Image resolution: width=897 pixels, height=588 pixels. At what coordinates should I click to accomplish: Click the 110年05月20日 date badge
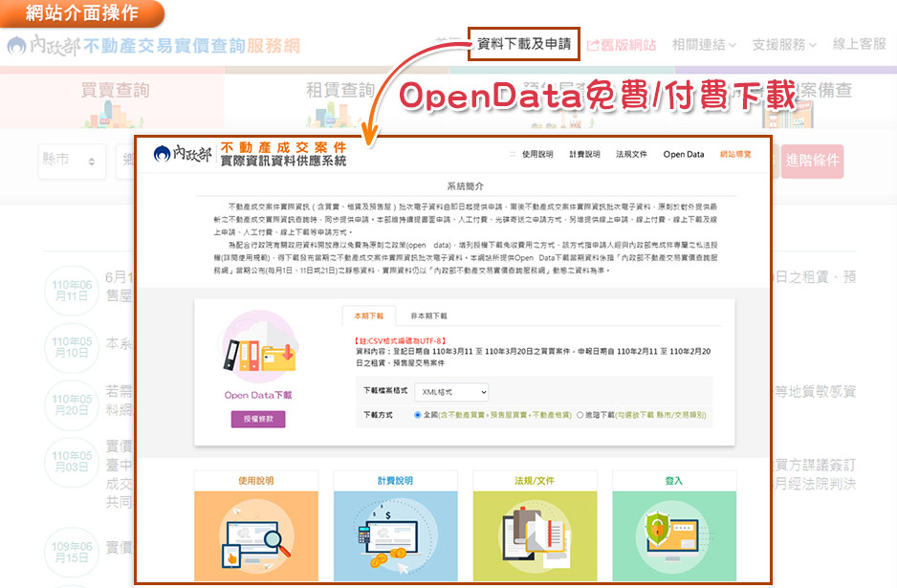(x=72, y=404)
